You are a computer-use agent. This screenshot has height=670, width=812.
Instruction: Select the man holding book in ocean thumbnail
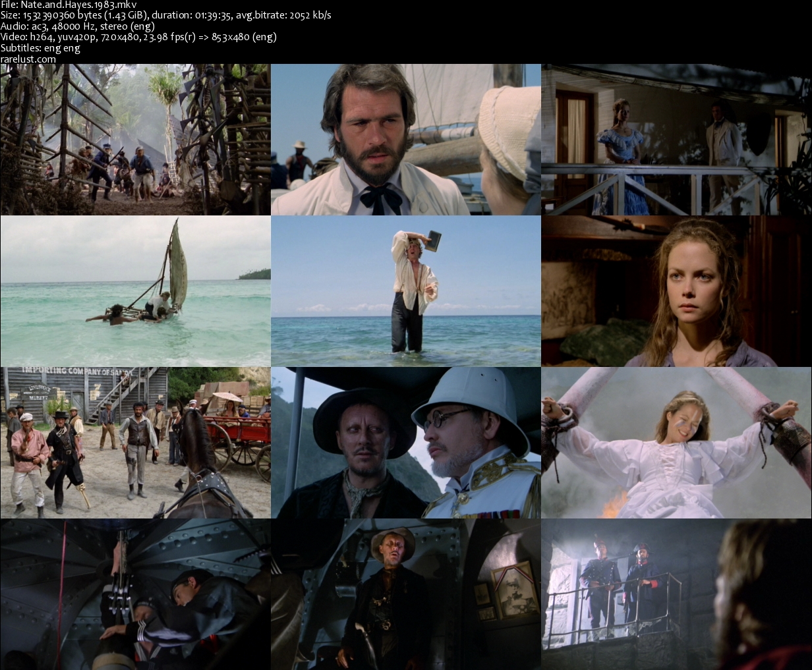click(x=406, y=291)
